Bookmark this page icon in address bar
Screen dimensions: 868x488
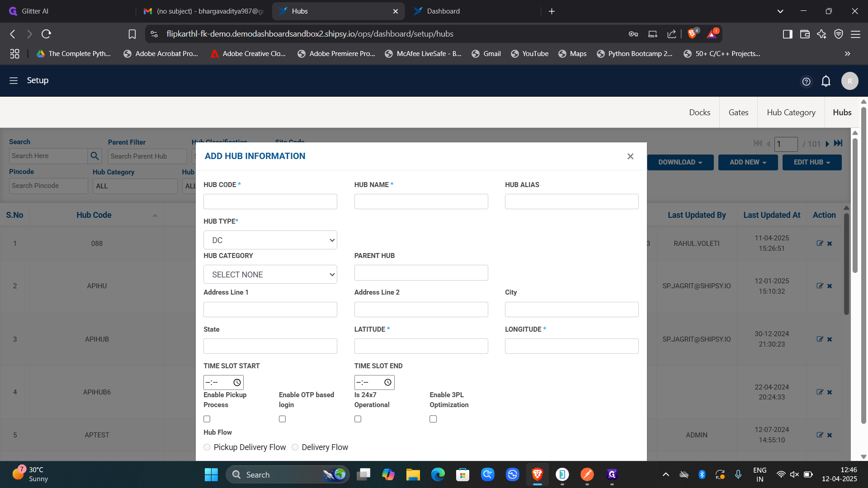(132, 34)
